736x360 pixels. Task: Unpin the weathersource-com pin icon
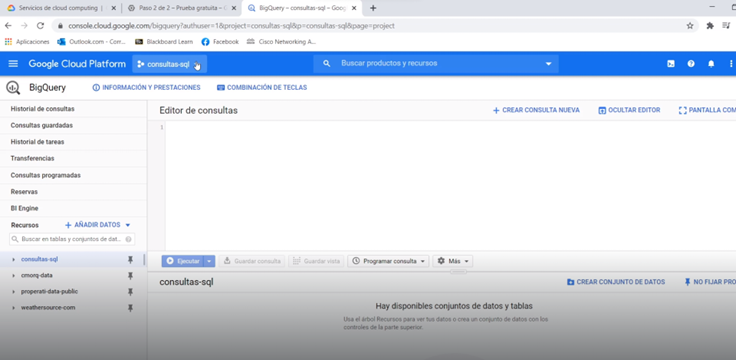tap(130, 308)
